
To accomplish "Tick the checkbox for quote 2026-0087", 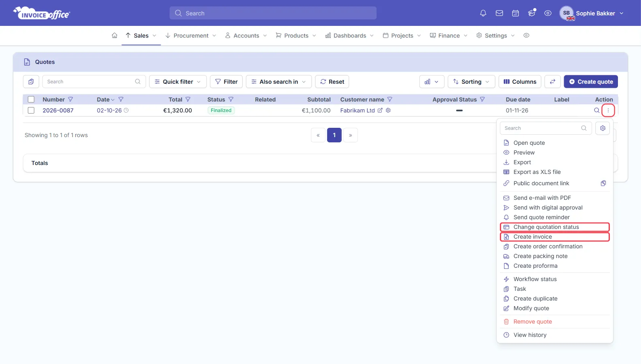I will tap(31, 110).
